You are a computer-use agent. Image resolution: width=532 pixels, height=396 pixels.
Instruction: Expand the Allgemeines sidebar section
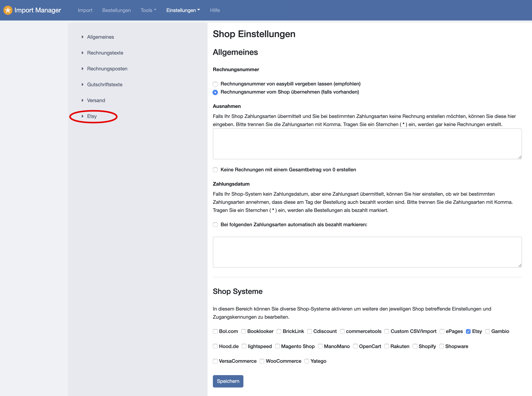pos(100,37)
